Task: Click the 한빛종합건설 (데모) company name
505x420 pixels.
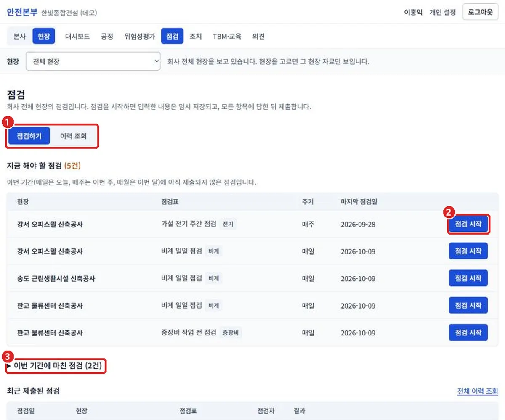Action: [x=69, y=13]
